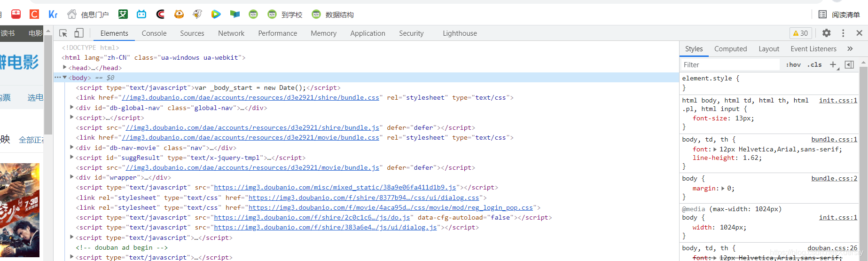Open the green 文 bookmark icon
This screenshot has height=261, width=868.
click(x=123, y=14)
